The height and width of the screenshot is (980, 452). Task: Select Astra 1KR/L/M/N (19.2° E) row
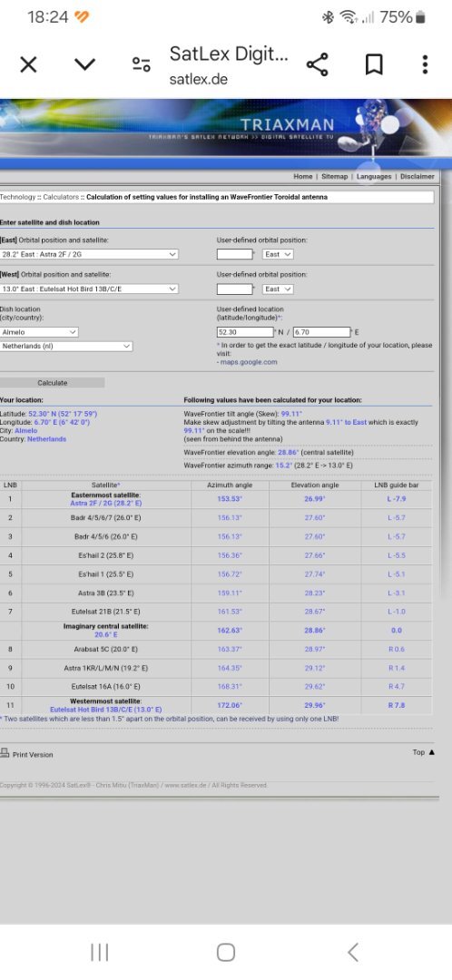[x=216, y=668]
